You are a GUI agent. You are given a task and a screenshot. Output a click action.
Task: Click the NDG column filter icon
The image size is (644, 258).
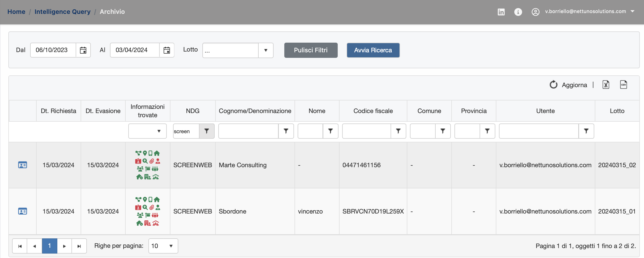(207, 131)
